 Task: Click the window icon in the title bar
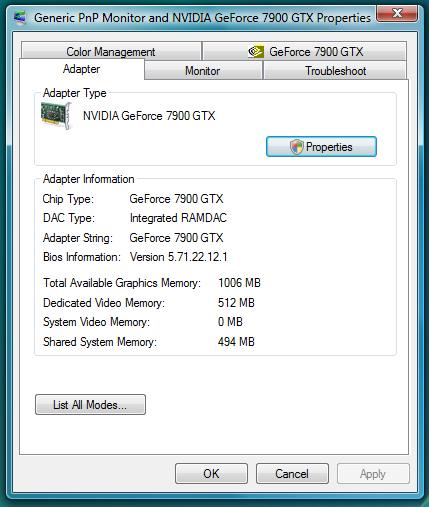click(20, 17)
